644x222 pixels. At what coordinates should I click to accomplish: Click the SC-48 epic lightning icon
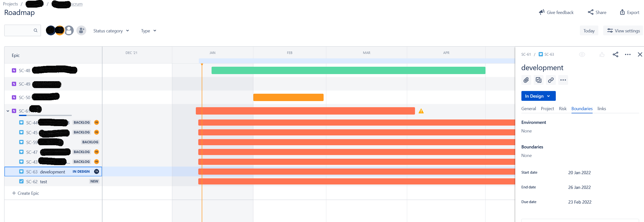point(14,70)
